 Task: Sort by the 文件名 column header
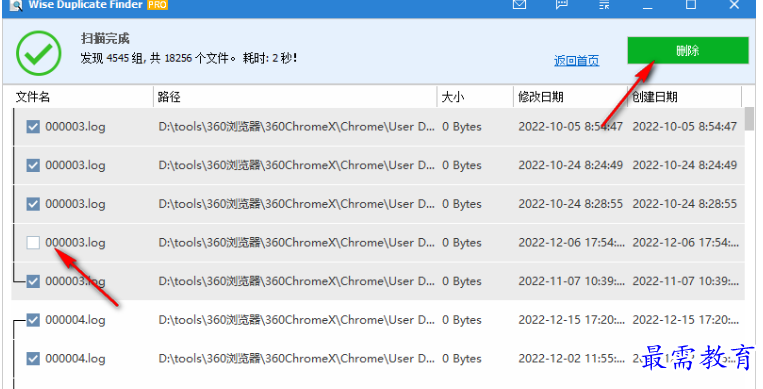click(x=33, y=97)
